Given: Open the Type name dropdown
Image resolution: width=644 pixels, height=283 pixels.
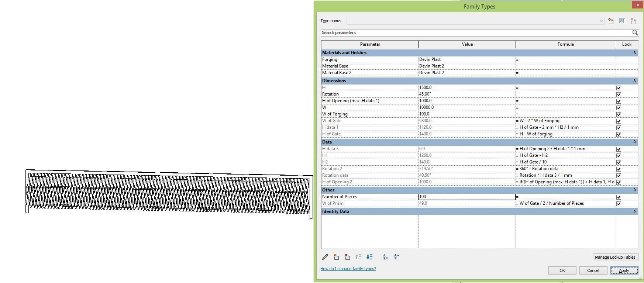Looking at the screenshot, I should pos(601,21).
